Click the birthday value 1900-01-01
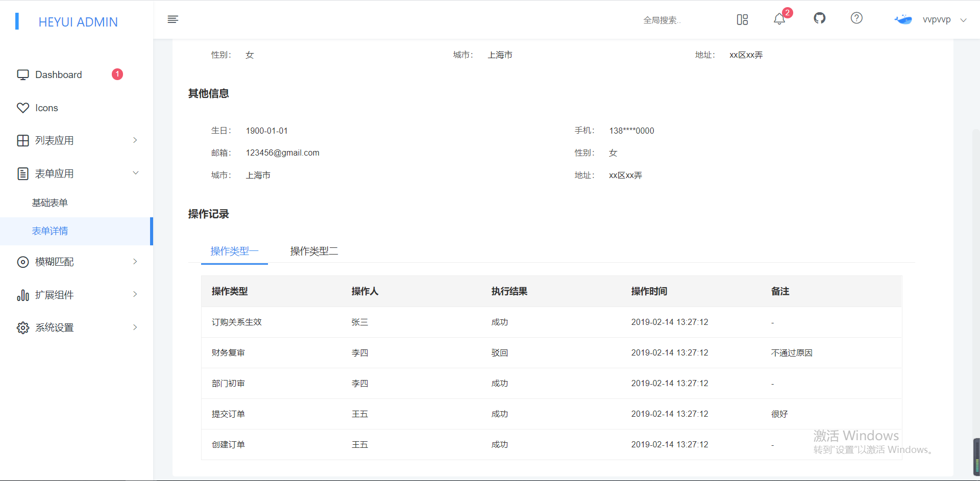 tap(267, 131)
